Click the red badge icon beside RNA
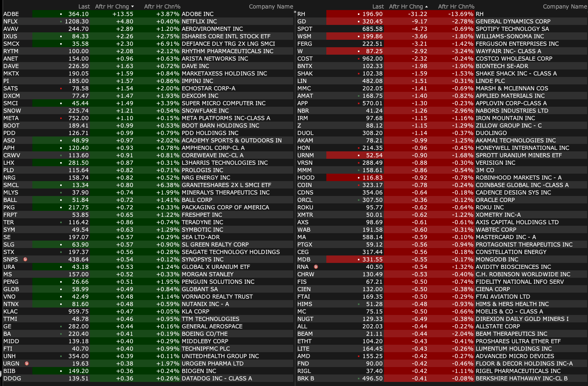 click(316, 267)
